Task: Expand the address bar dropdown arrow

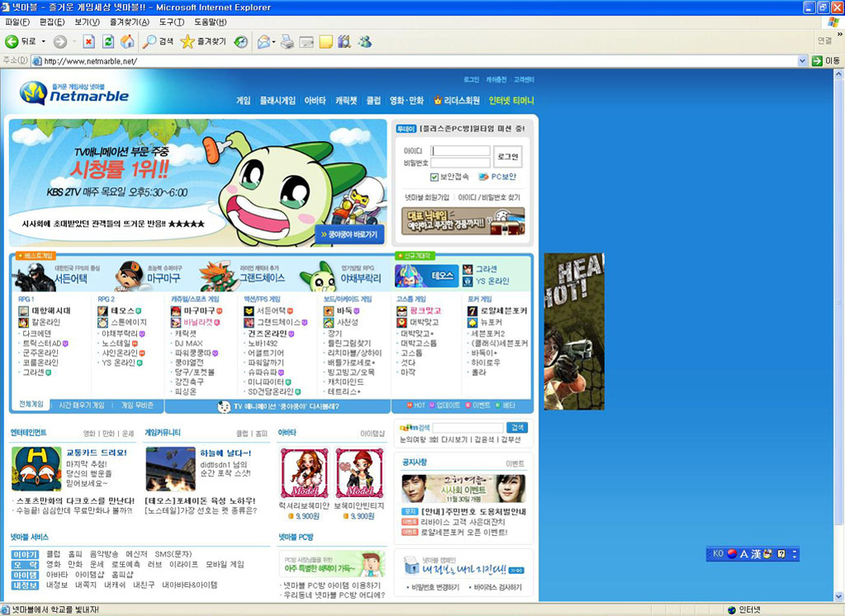Action: (802, 61)
